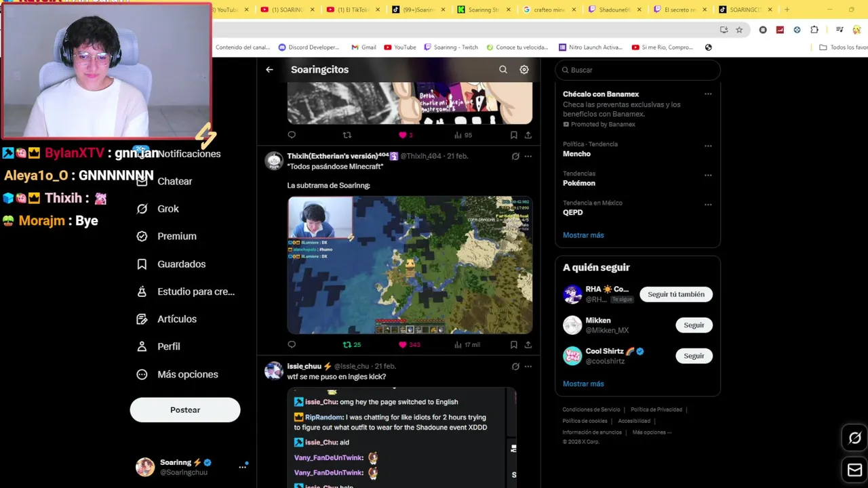Open Accesibilidad footer link

[x=634, y=421]
